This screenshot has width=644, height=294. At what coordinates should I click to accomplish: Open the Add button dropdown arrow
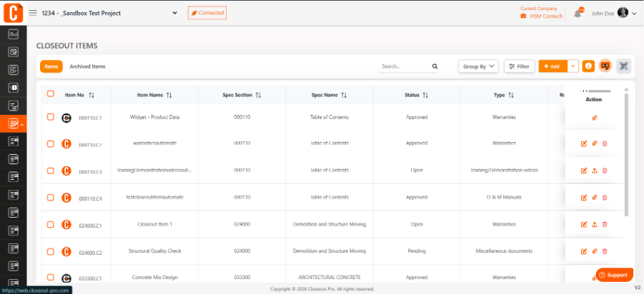coord(573,66)
